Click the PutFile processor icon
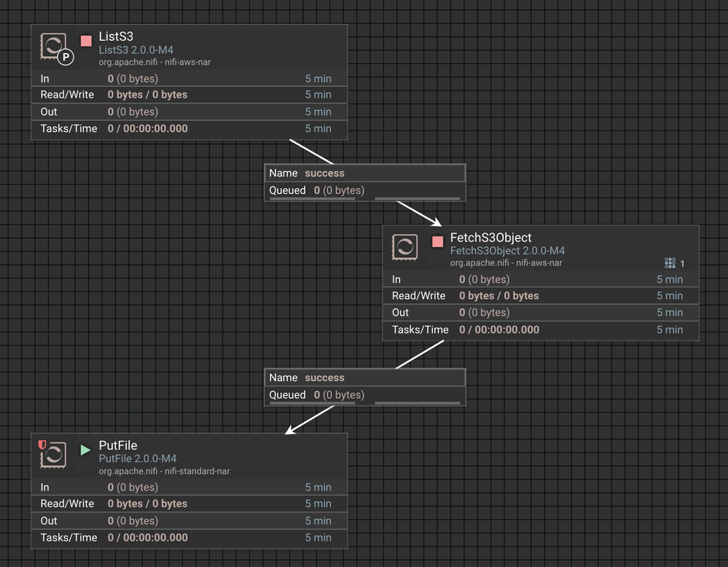 [53, 454]
